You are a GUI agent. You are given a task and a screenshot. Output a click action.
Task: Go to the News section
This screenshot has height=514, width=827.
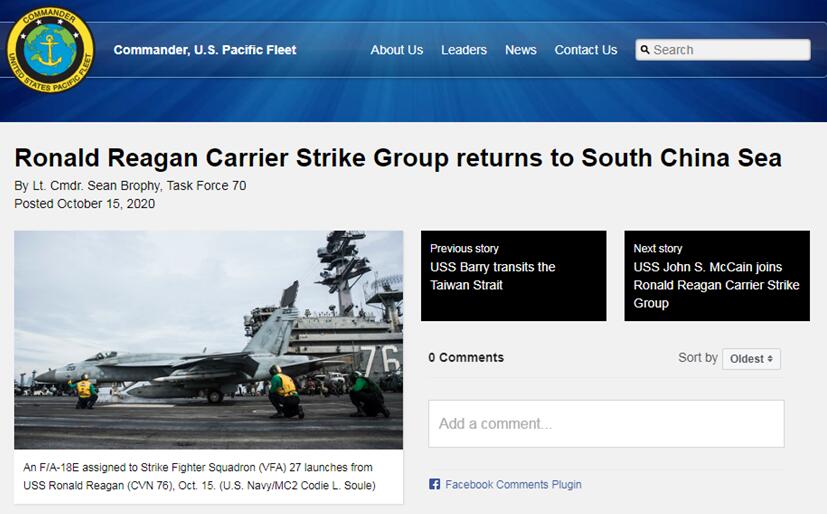[x=521, y=50]
